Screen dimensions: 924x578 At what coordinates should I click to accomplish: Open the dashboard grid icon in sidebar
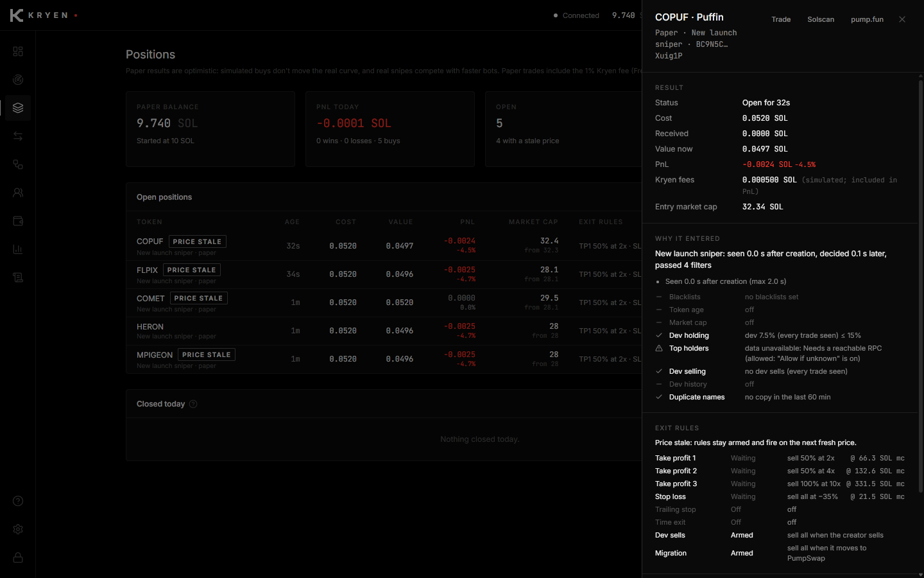[18, 51]
